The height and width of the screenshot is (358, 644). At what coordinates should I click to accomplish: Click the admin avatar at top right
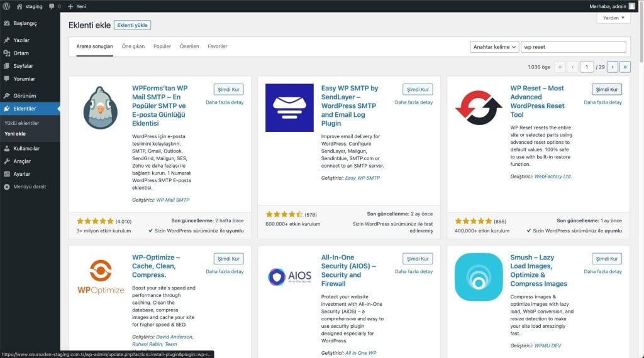click(x=631, y=6)
